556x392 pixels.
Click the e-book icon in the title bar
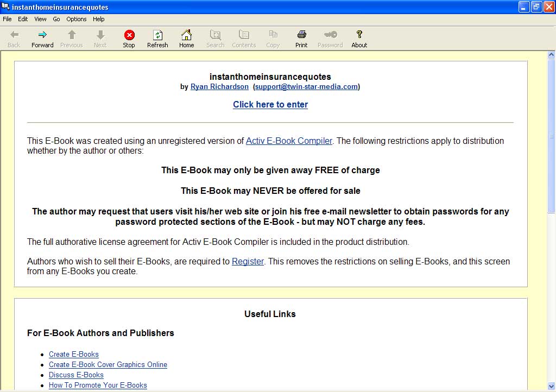pyautogui.click(x=5, y=7)
